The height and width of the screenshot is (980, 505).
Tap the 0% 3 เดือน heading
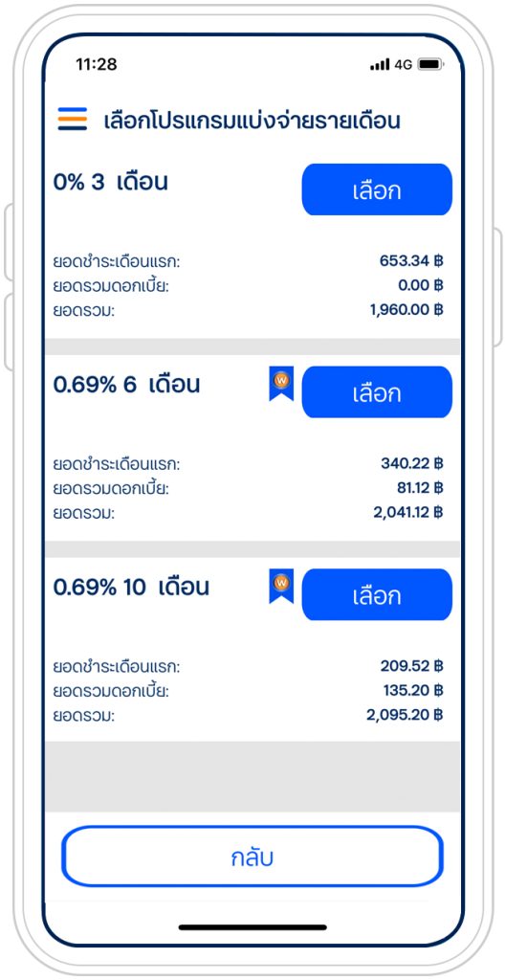111,183
